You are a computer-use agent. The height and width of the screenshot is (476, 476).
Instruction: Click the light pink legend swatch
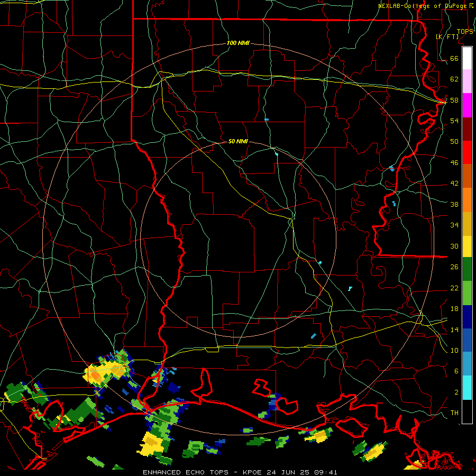pos(467,81)
